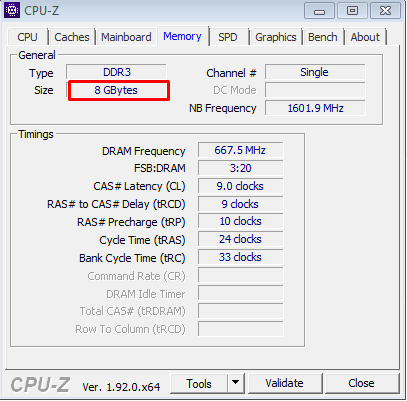Image resolution: width=407 pixels, height=401 pixels.
Task: Open the About tab
Action: point(365,37)
